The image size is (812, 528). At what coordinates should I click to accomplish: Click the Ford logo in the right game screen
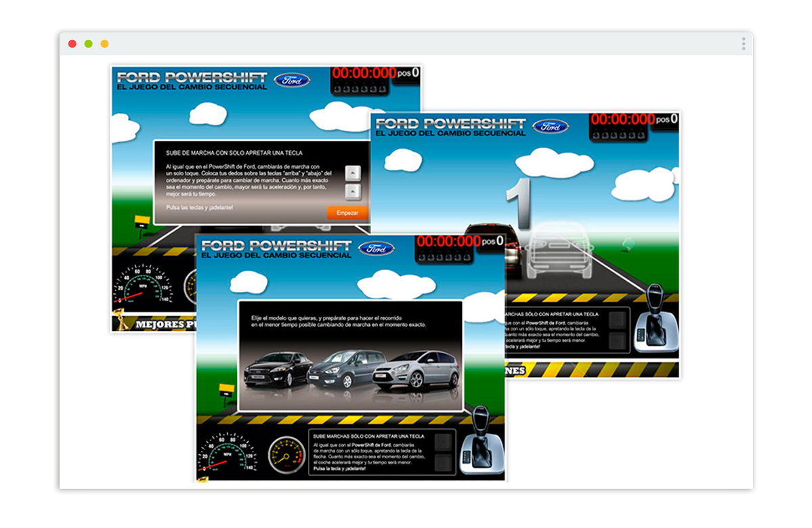click(x=551, y=127)
